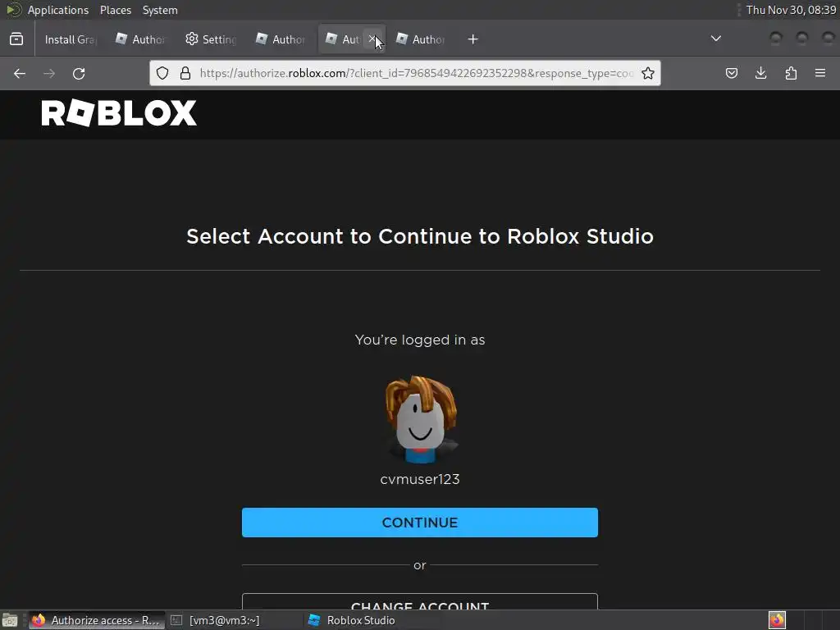Open the Places menu
The height and width of the screenshot is (630, 840).
(x=116, y=10)
